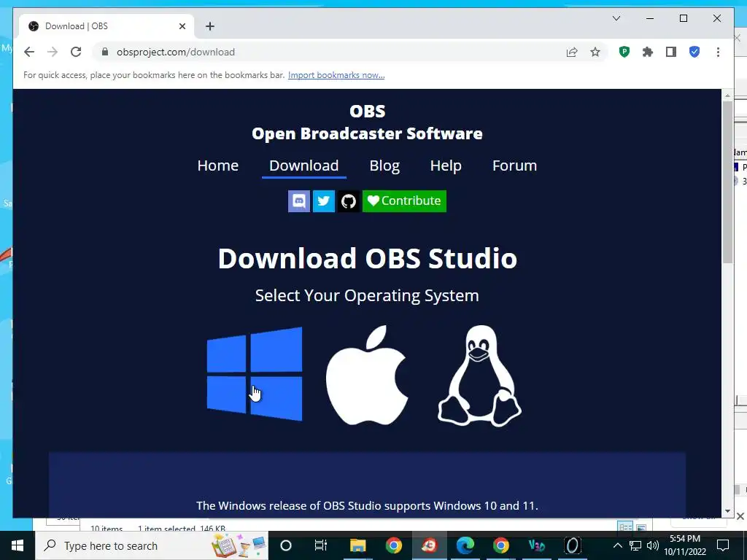The image size is (747, 560).
Task: Open the Extensions puzzle piece menu
Action: 648,52
